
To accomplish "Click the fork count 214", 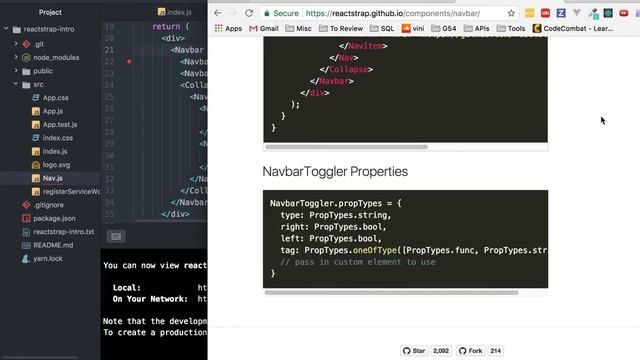I will [x=496, y=351].
